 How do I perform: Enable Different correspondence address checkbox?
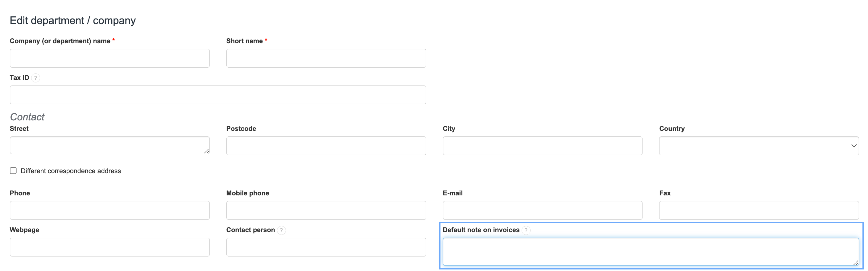[x=13, y=171]
